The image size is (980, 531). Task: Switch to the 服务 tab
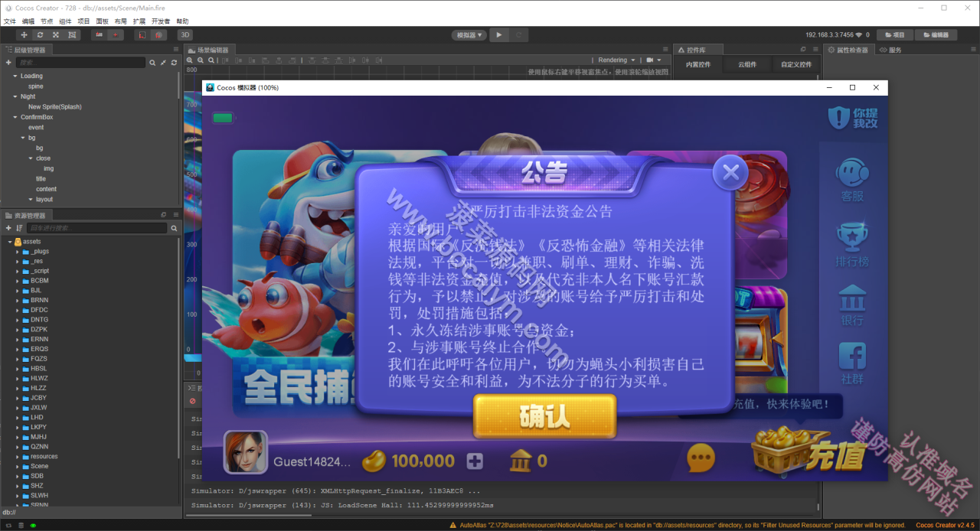click(x=891, y=50)
